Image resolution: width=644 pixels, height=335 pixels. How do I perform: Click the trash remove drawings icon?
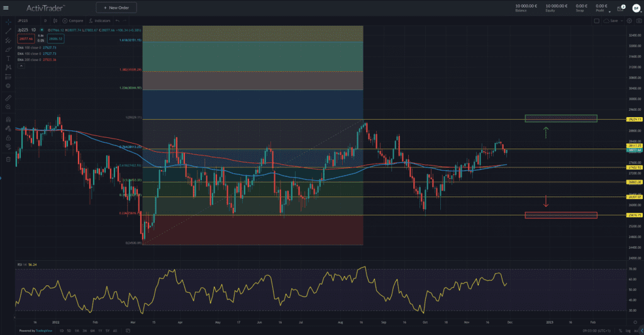8,159
